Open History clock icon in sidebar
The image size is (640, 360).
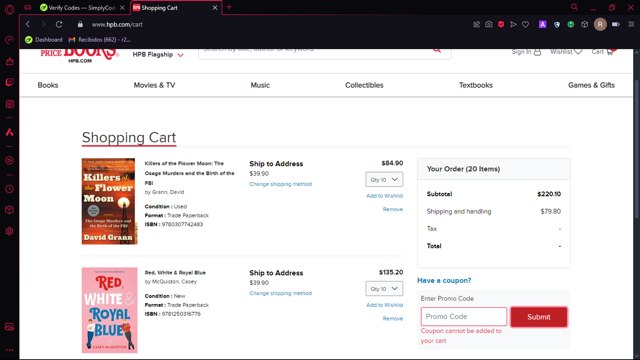(x=9, y=189)
